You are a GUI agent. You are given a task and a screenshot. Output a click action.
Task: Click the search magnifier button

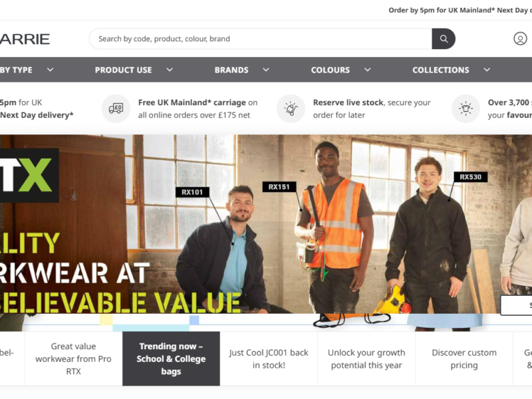(x=444, y=39)
